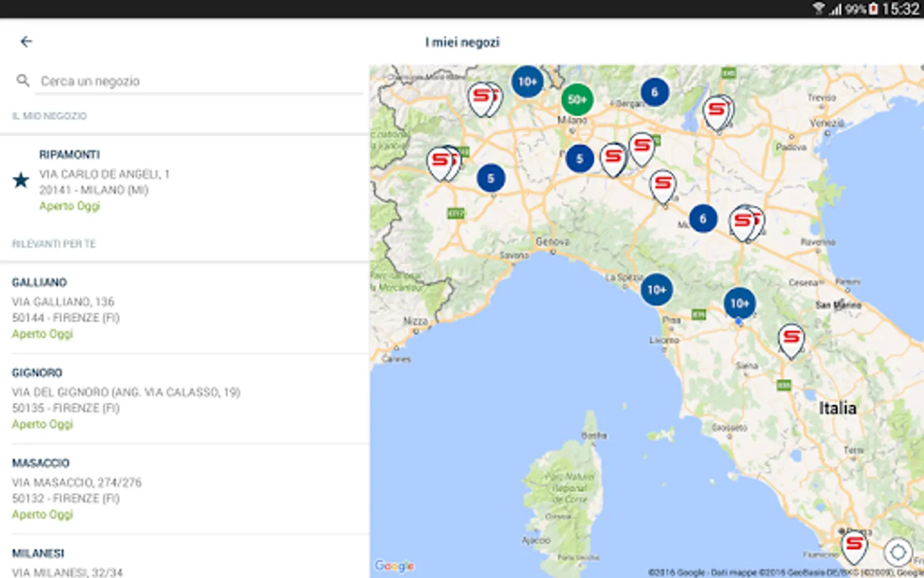
Task: Tap 'Aperto Oggi' under Masaccio
Action: [42, 514]
